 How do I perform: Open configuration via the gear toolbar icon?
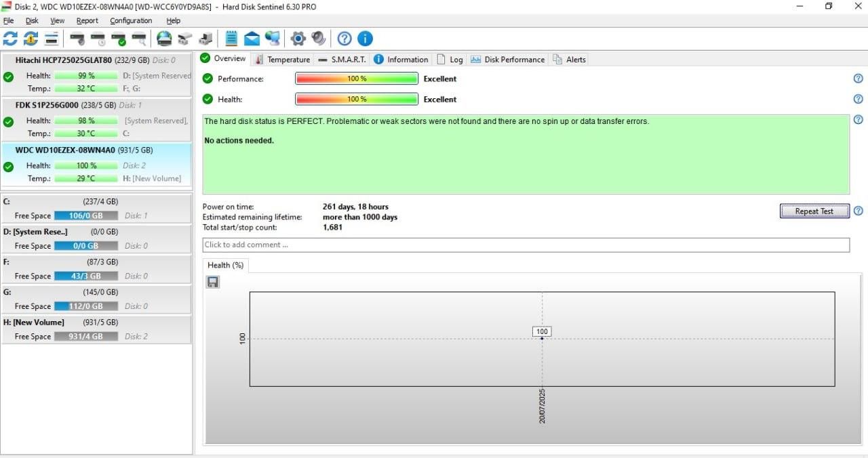tap(298, 39)
